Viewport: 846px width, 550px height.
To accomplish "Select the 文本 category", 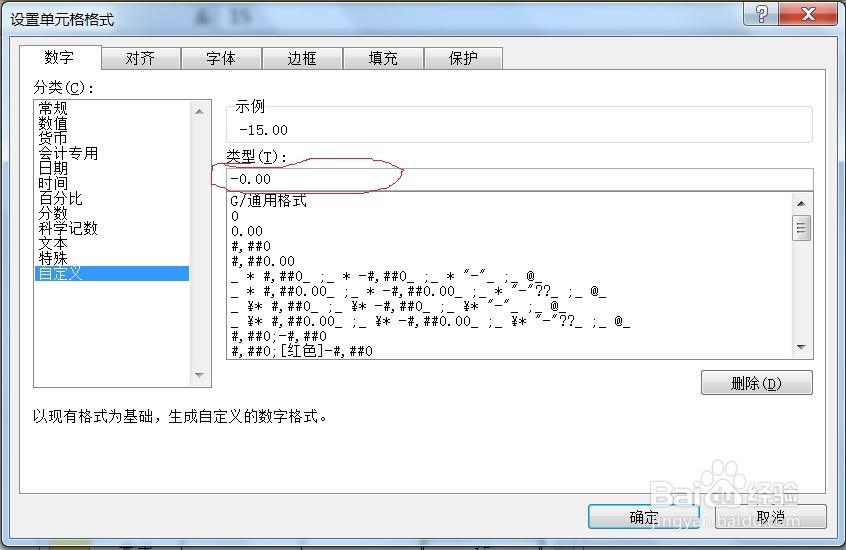I will point(112,243).
